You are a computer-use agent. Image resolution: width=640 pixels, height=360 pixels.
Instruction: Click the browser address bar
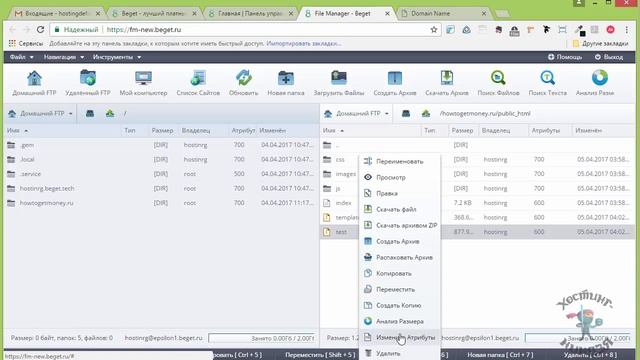pyautogui.click(x=245, y=29)
